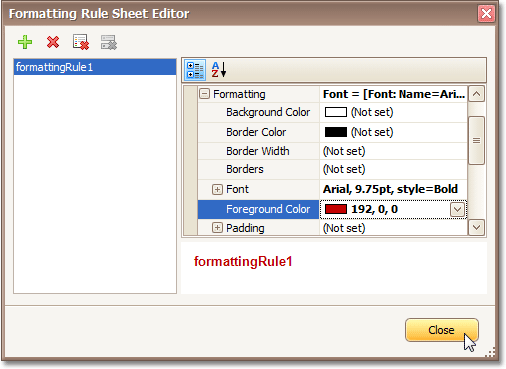Select the Border Width property value
This screenshot has width=506, height=369.
pyautogui.click(x=393, y=151)
